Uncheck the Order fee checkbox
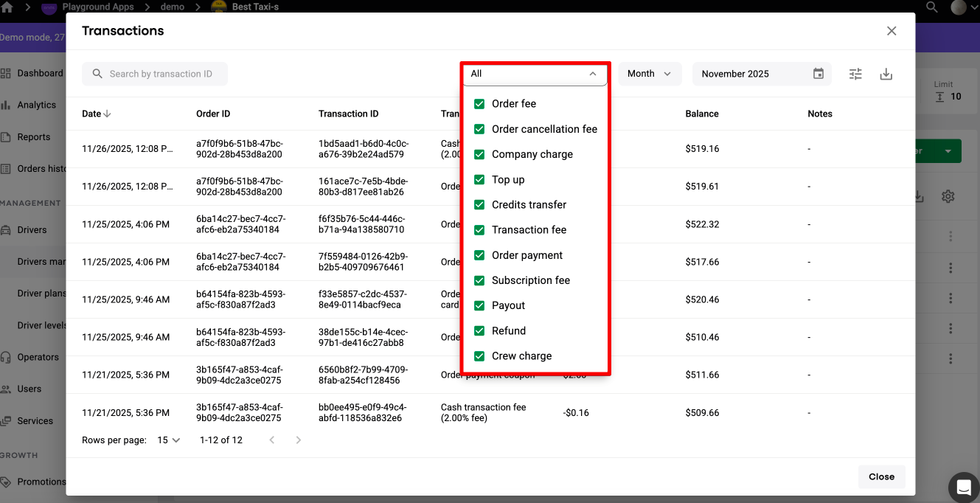The image size is (980, 503). click(479, 104)
